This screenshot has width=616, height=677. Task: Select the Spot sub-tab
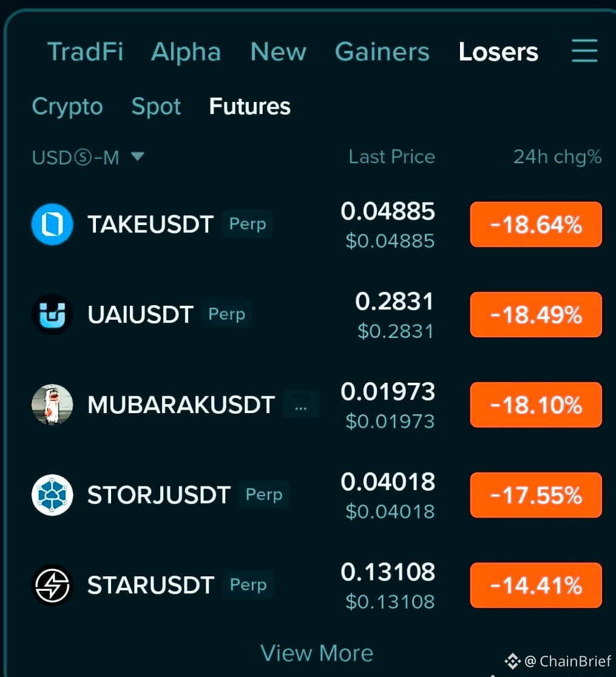[x=156, y=107]
